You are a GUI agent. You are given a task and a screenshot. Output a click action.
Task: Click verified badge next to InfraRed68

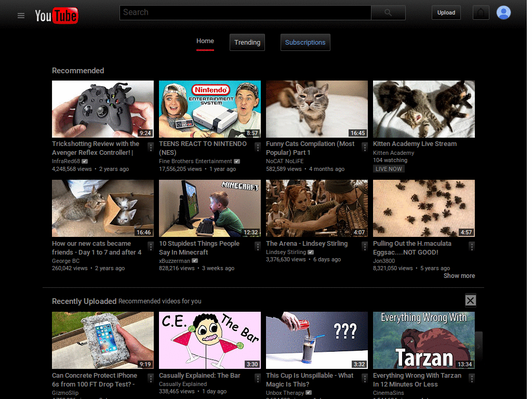(85, 161)
